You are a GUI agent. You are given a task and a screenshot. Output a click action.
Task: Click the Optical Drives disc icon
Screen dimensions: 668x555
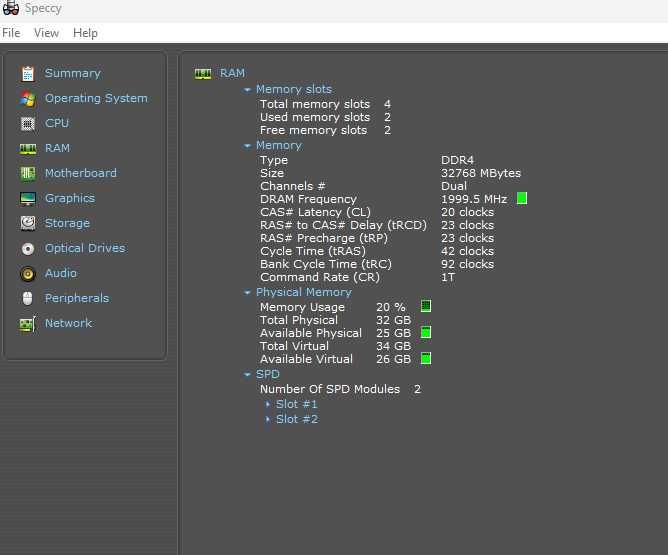point(28,249)
